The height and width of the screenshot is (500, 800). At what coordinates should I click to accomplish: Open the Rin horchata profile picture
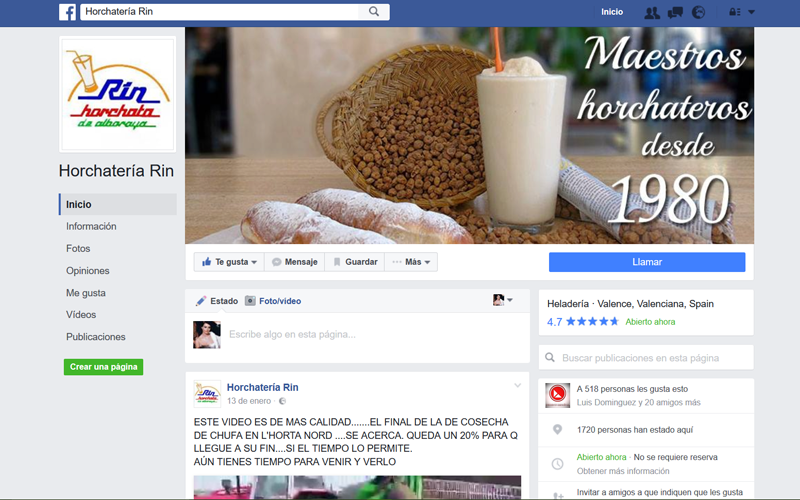pyautogui.click(x=118, y=94)
